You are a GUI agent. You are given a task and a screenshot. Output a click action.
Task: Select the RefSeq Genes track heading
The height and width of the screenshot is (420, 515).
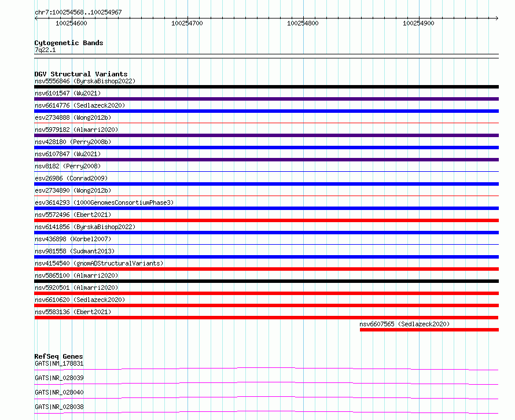58,356
